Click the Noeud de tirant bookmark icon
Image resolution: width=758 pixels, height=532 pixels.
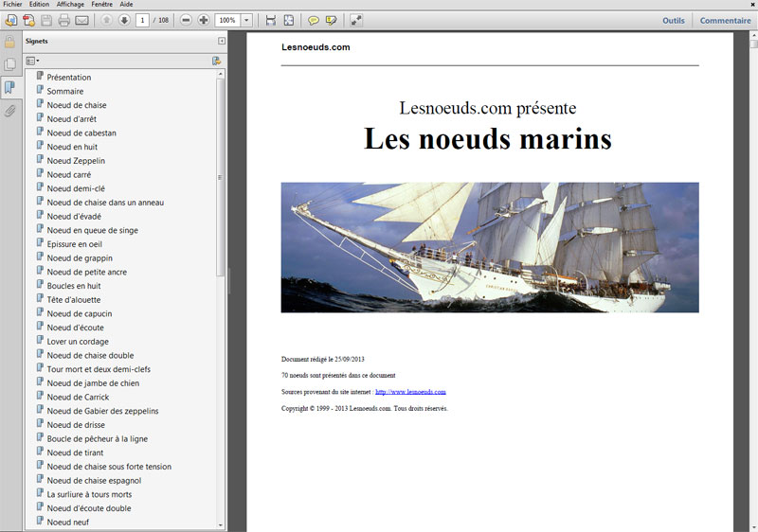click(40, 452)
